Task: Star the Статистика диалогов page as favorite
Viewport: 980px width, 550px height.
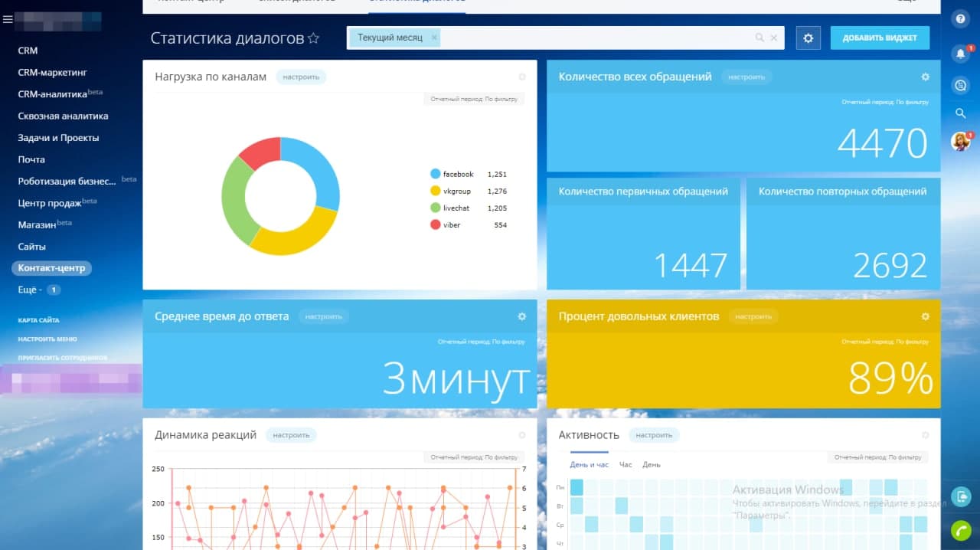Action: point(313,38)
